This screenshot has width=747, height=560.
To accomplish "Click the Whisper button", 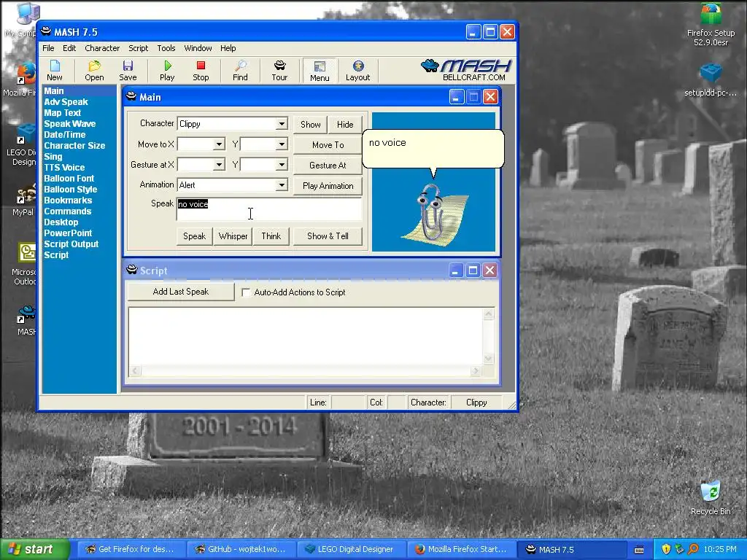I will 233,236.
